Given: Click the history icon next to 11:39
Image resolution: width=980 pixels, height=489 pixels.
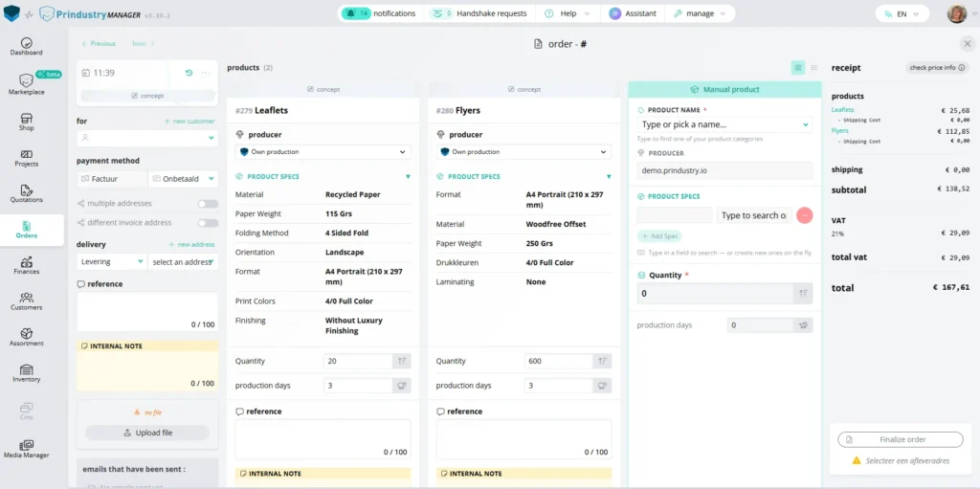Looking at the screenshot, I should [x=189, y=73].
